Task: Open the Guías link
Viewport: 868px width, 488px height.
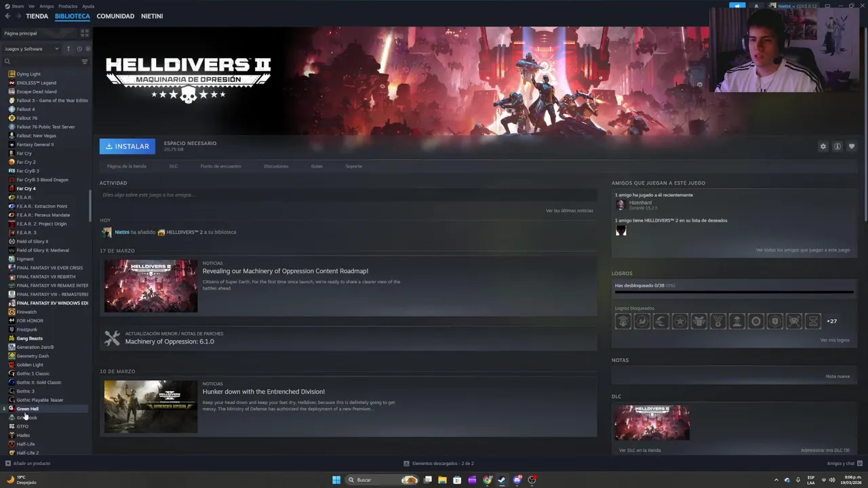Action: pyautogui.click(x=317, y=166)
